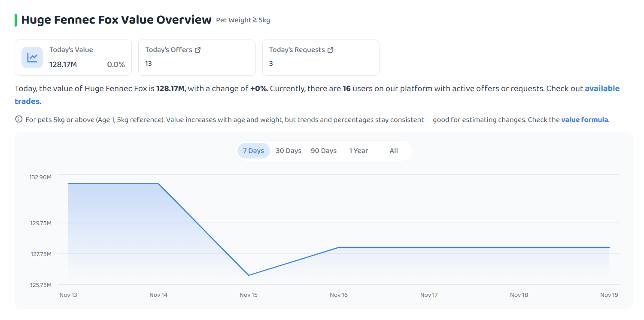The width and height of the screenshot is (644, 320).
Task: Open the available trades link
Action: coord(317,95)
